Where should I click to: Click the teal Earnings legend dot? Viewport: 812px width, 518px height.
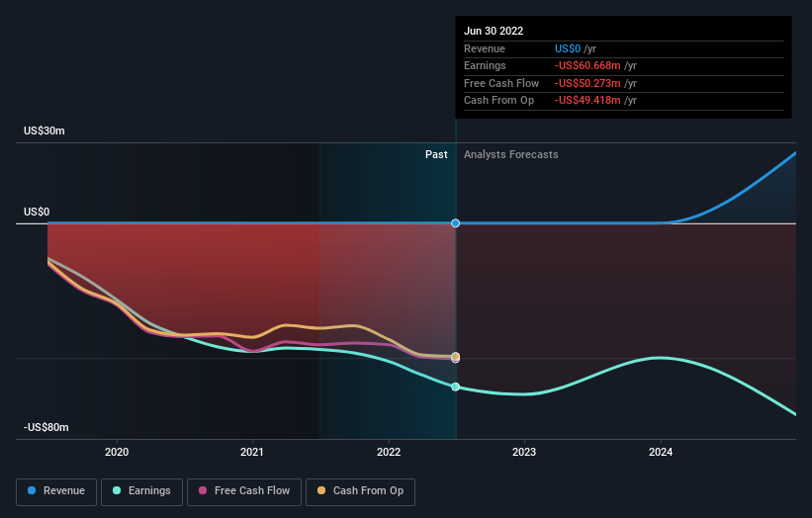(x=117, y=490)
